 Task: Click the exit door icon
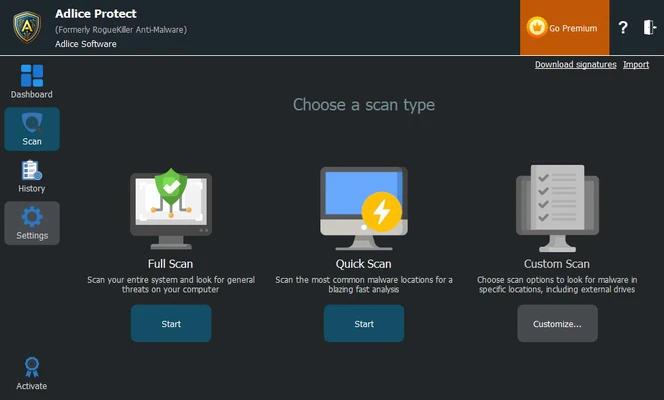coord(649,28)
